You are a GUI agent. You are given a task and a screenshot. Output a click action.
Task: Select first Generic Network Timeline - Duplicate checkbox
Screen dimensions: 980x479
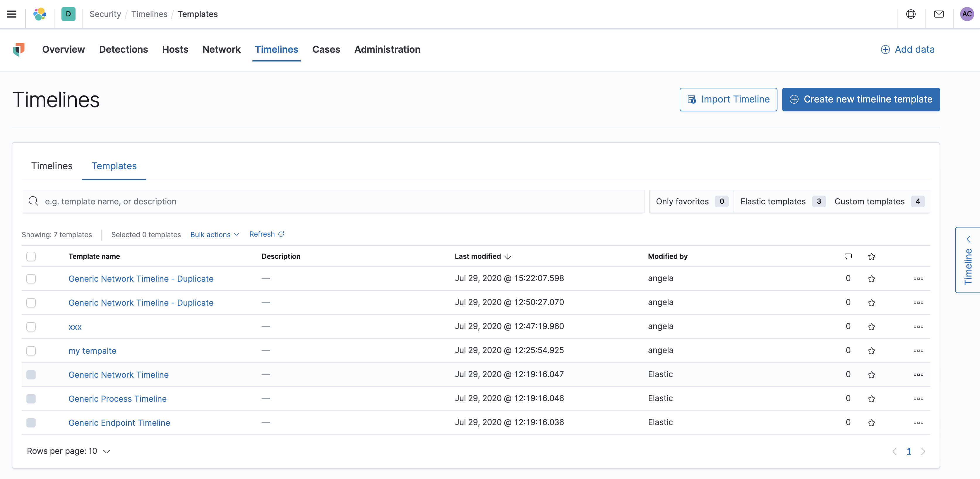(x=31, y=278)
